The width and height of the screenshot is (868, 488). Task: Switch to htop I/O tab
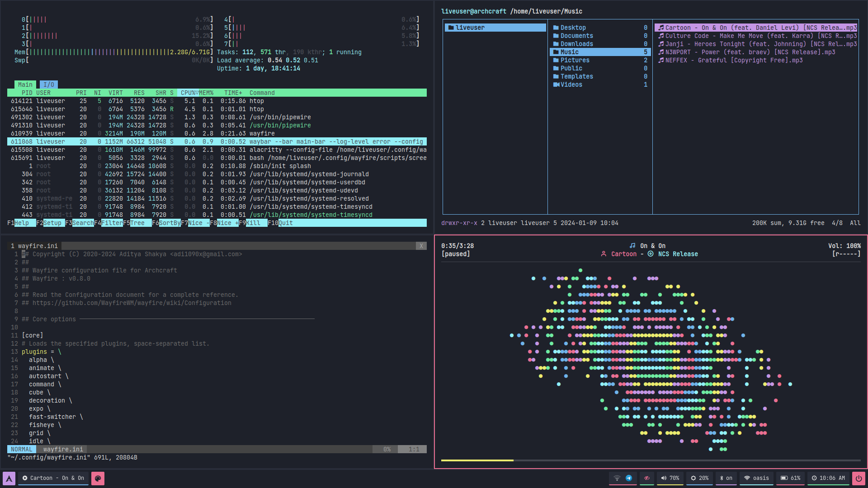coord(49,84)
